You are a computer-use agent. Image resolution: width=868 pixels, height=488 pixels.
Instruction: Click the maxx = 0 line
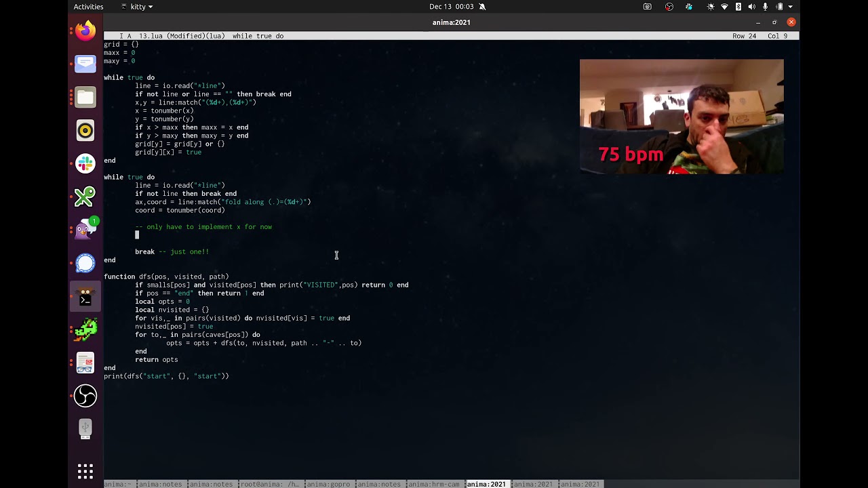(x=119, y=53)
